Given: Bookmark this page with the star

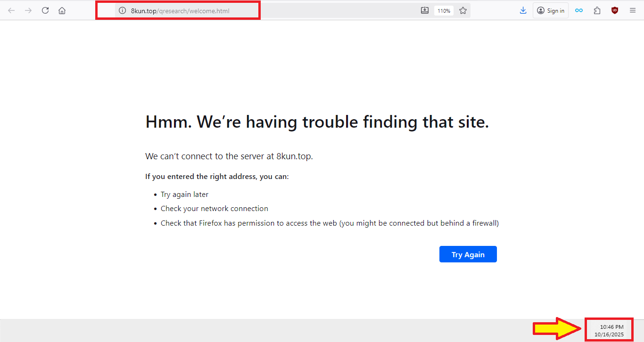Looking at the screenshot, I should coord(463,10).
